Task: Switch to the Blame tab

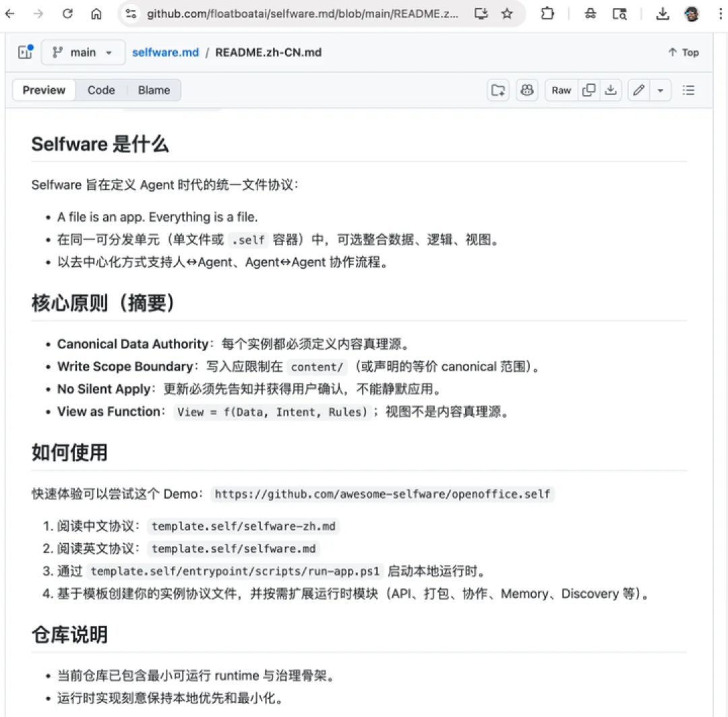Action: pos(154,90)
